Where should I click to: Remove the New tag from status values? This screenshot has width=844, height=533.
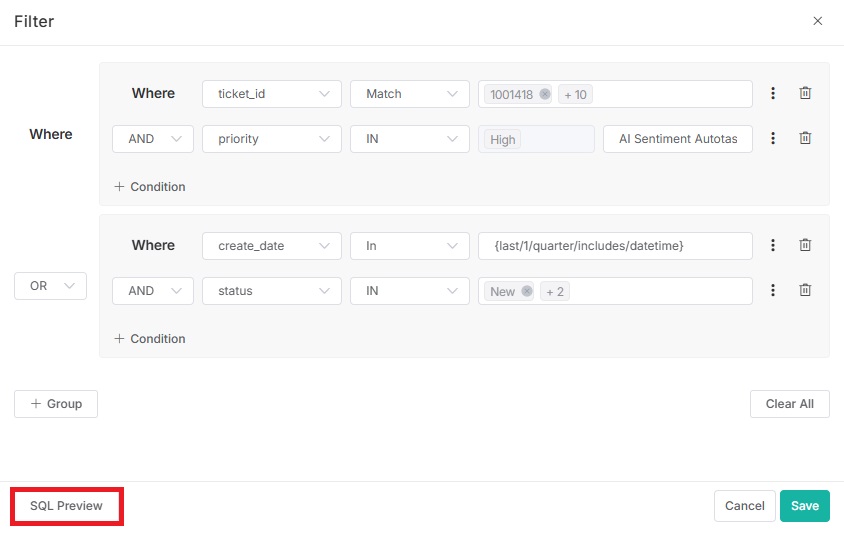tap(527, 292)
